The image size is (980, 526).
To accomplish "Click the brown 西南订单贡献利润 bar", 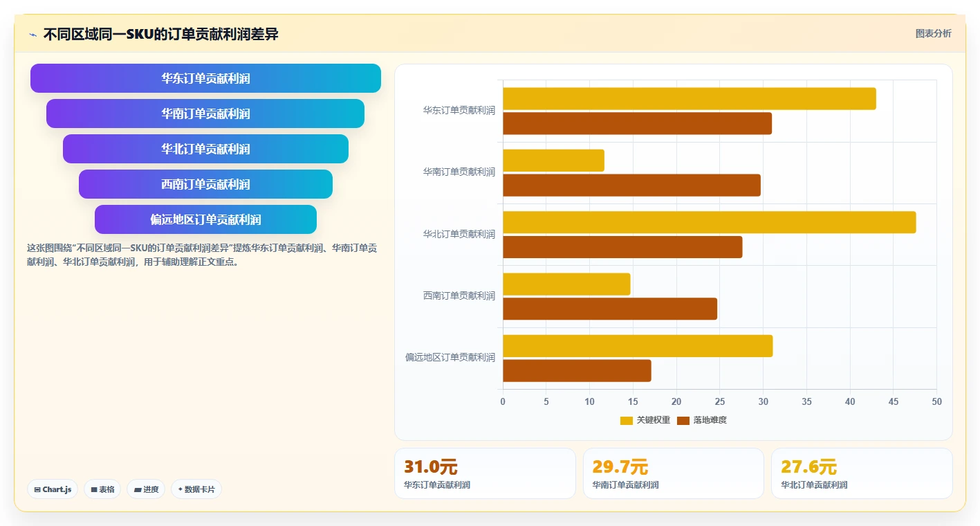I will 610,309.
